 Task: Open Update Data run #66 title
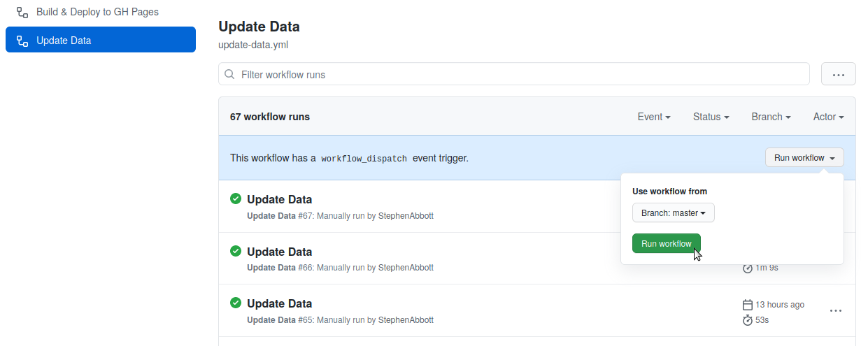[279, 252]
